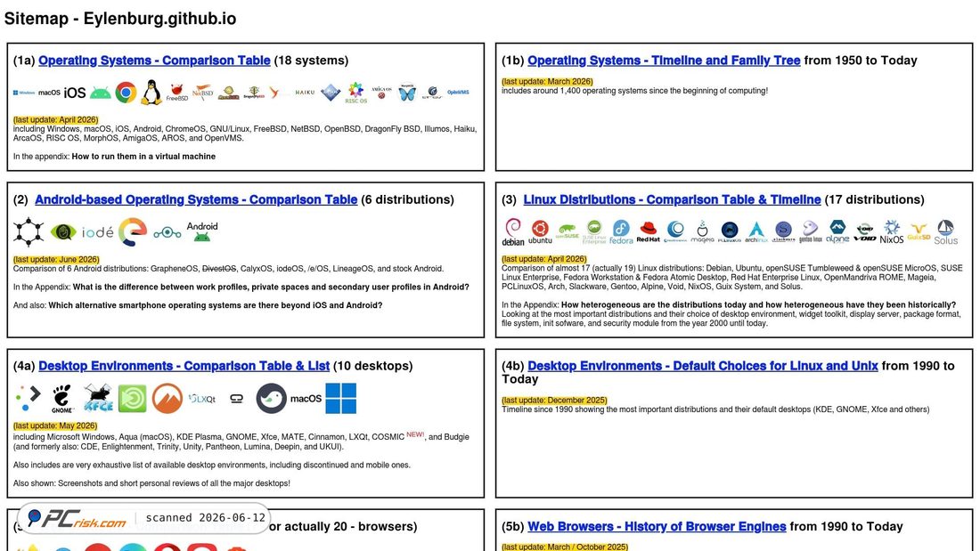This screenshot has height=551, width=980.
Task: Click the RISC OS logo
Action: coord(355,93)
